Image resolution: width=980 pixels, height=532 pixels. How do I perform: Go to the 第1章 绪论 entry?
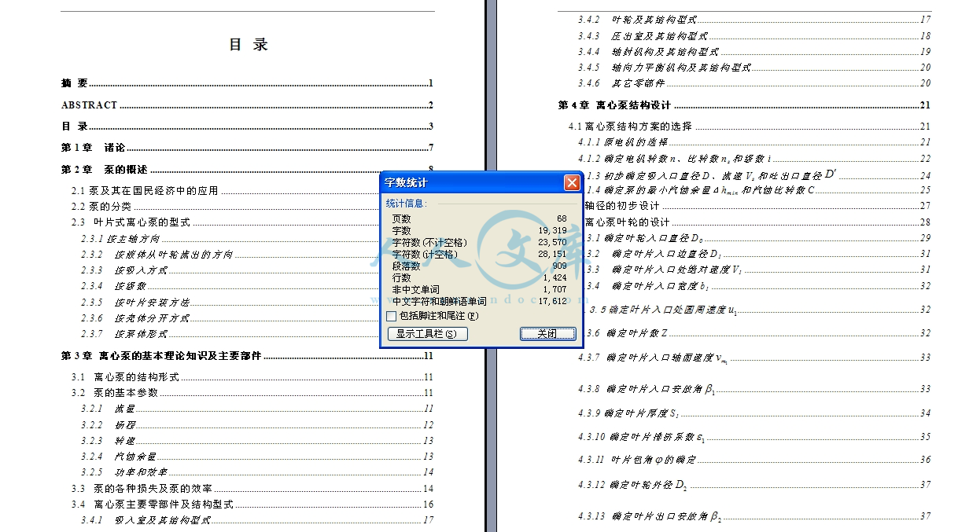click(248, 148)
